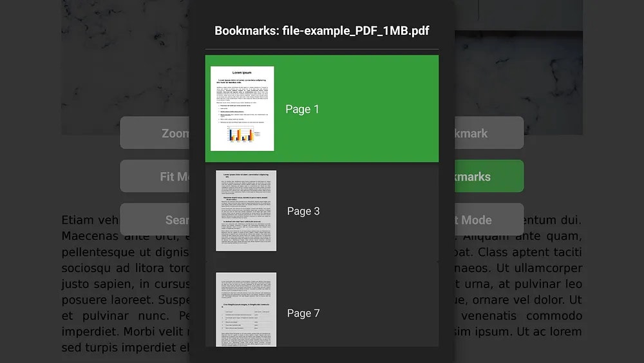
Task: Select the Page 1 thumbnail preview
Action: click(242, 108)
